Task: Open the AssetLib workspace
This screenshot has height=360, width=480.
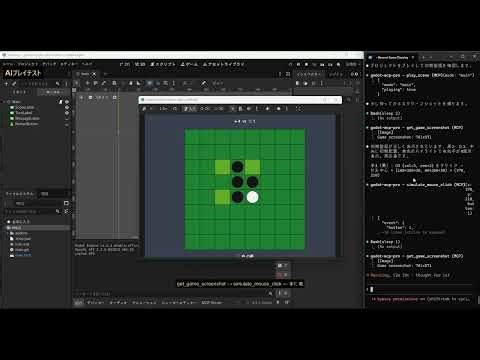Action: [x=224, y=64]
